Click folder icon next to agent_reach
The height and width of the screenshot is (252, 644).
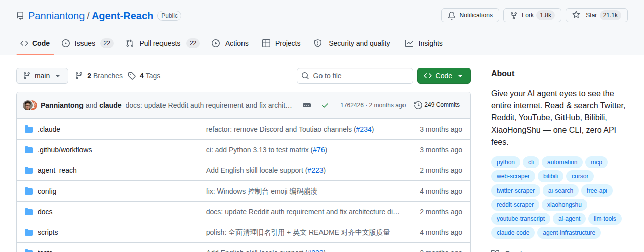point(29,170)
